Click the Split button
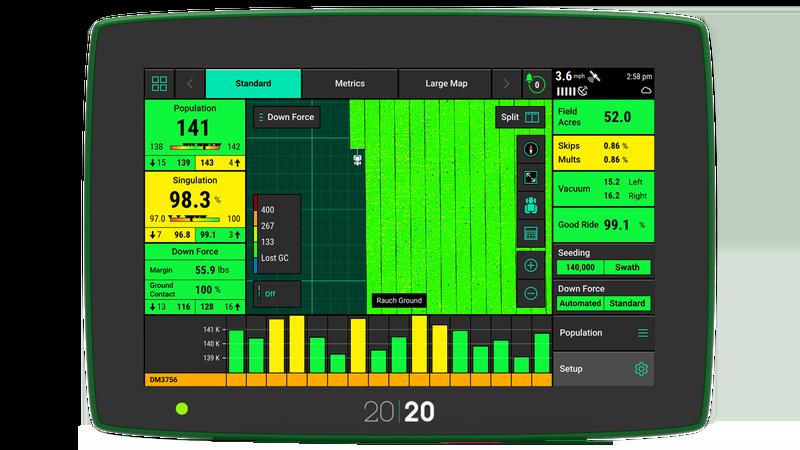 tap(520, 117)
